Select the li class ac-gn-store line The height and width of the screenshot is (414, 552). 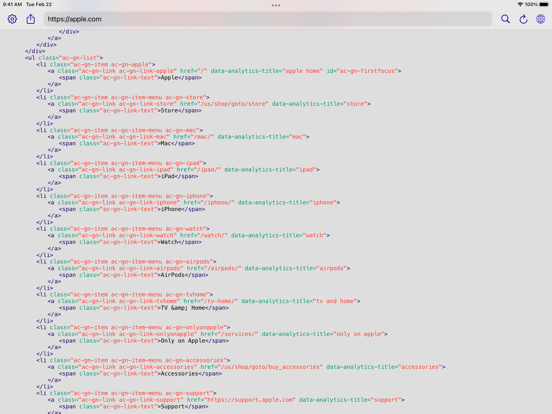pyautogui.click(x=123, y=97)
